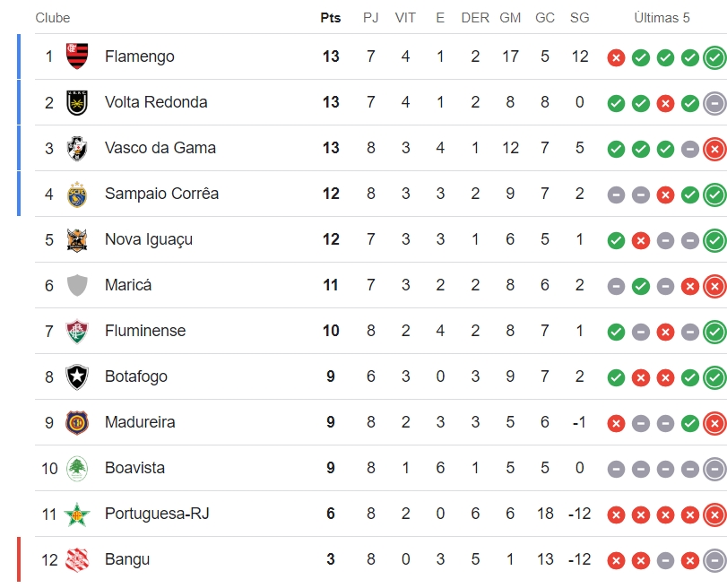Click the Sampaio Corrêa club crest
Viewport: 727px width, 588px height.
click(x=77, y=194)
